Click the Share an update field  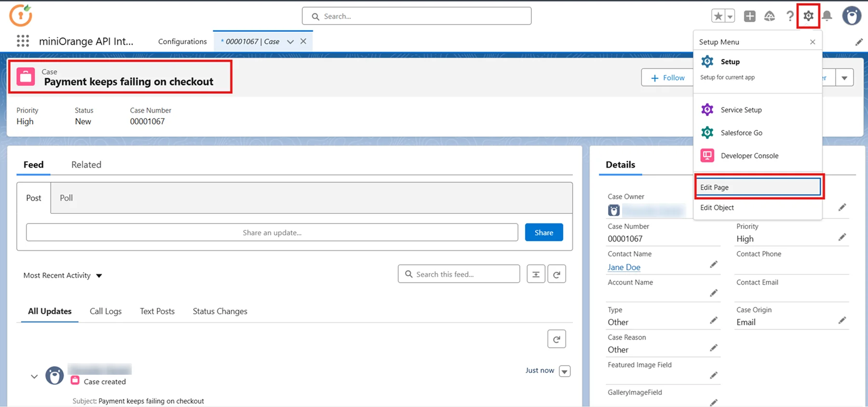272,232
